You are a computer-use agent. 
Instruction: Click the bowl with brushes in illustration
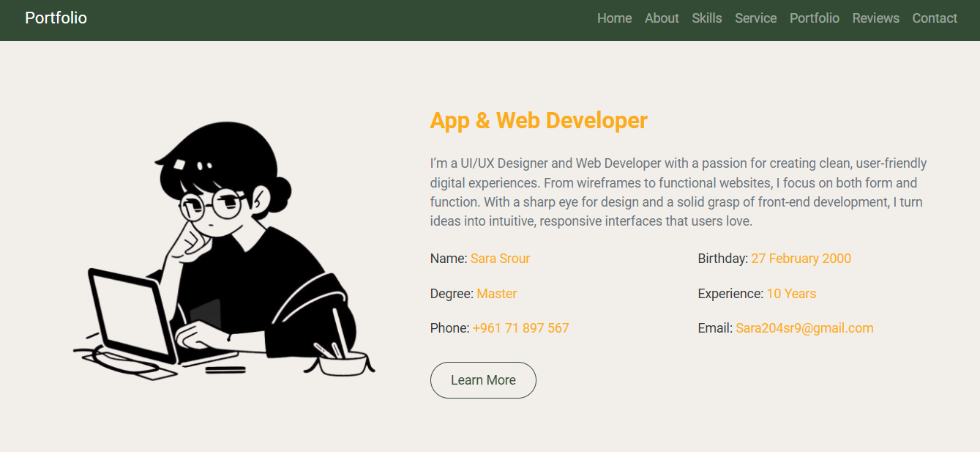tap(343, 363)
